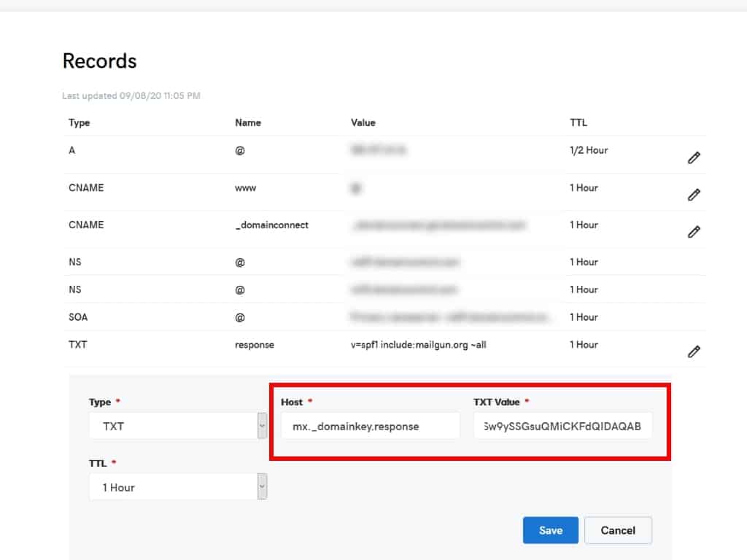This screenshot has width=747, height=560.
Task: Click the Records heading
Action: [x=99, y=61]
